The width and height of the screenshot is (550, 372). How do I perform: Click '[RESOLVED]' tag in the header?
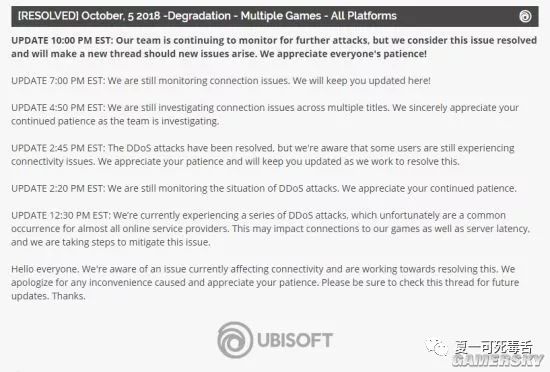coord(48,16)
